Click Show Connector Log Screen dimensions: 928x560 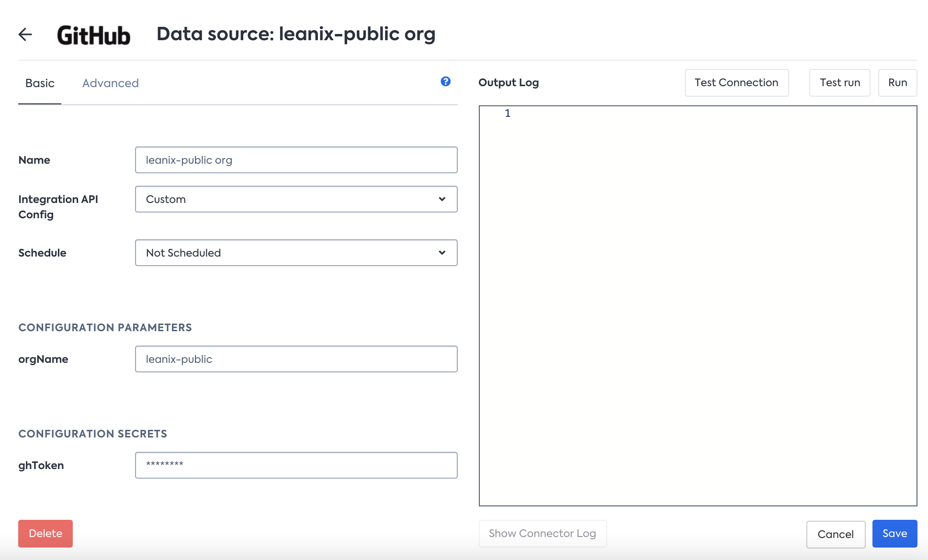(543, 533)
